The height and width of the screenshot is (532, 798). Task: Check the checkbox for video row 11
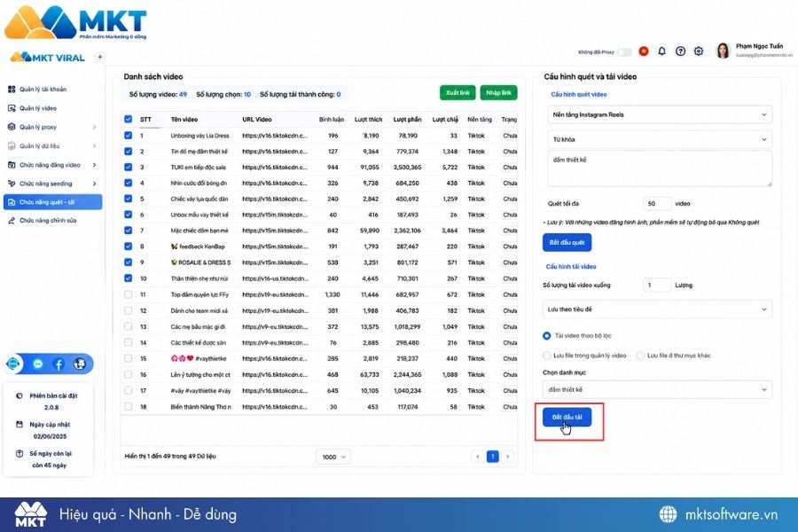tap(129, 294)
